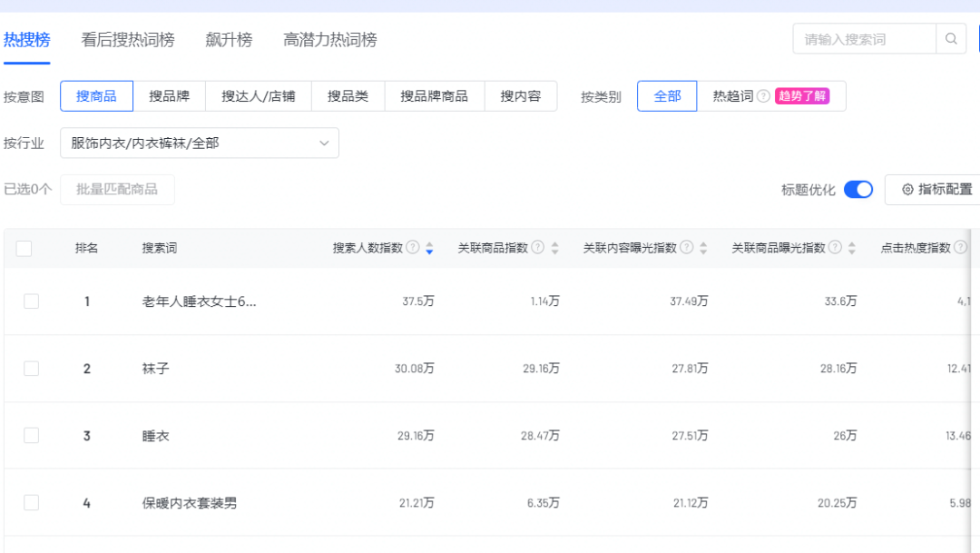This screenshot has height=553, width=980.
Task: Click the sort arrows on 搜索人数指数 column
Action: click(x=427, y=247)
